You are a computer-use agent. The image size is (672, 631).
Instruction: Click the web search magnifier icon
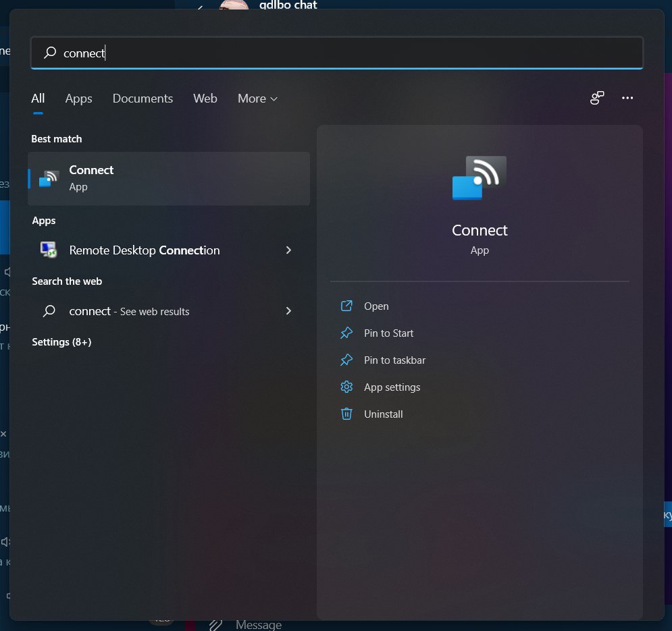[49, 310]
